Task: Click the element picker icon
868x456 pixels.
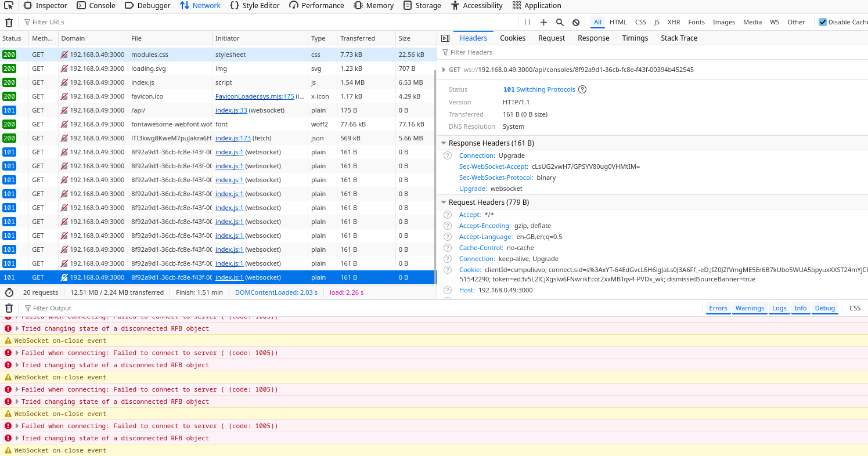Action: pyautogui.click(x=9, y=5)
